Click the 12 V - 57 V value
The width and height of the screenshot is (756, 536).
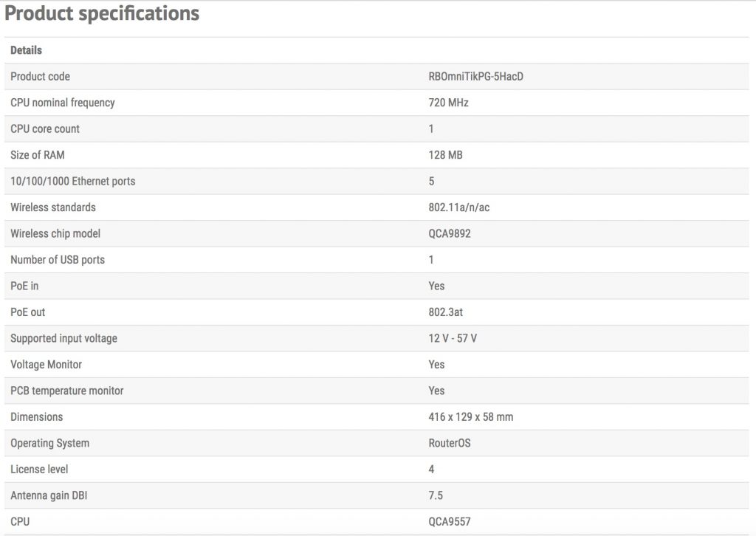(453, 339)
